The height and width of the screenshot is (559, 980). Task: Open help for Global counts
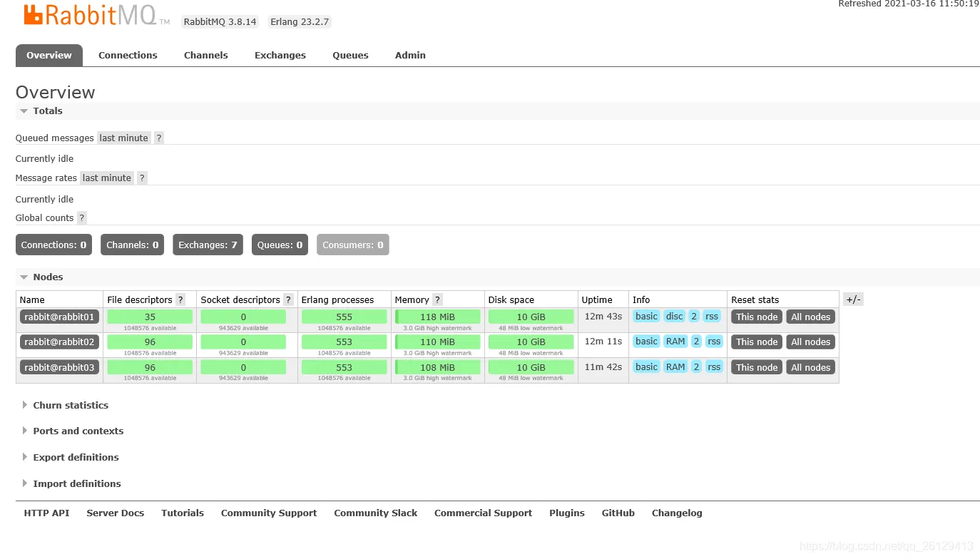tap(81, 217)
